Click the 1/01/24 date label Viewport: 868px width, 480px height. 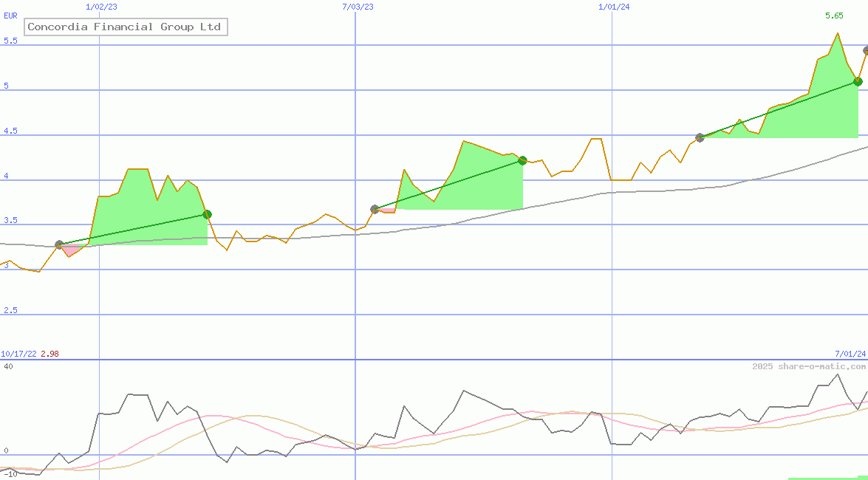click(x=613, y=7)
